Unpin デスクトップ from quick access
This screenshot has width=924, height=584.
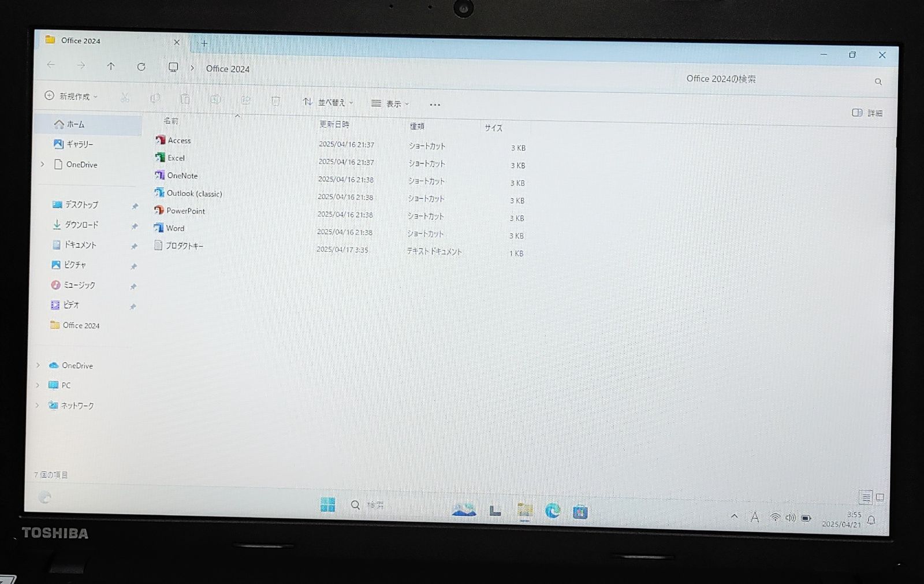[135, 206]
